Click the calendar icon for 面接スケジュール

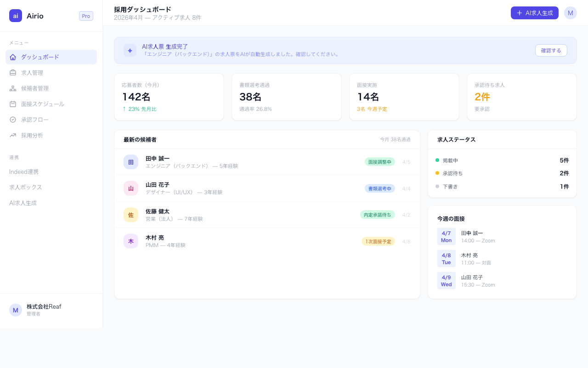coord(13,104)
